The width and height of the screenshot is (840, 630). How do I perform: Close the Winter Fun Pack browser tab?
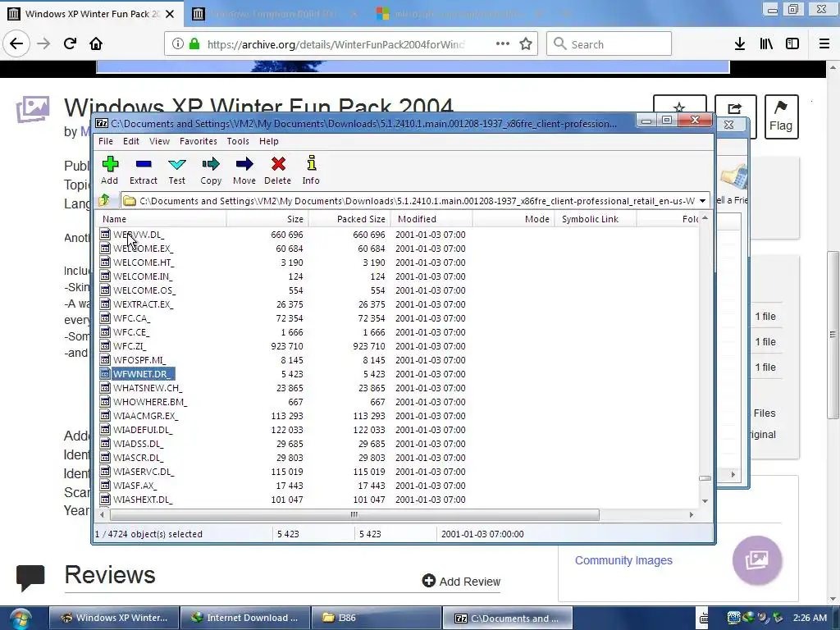[x=169, y=14]
